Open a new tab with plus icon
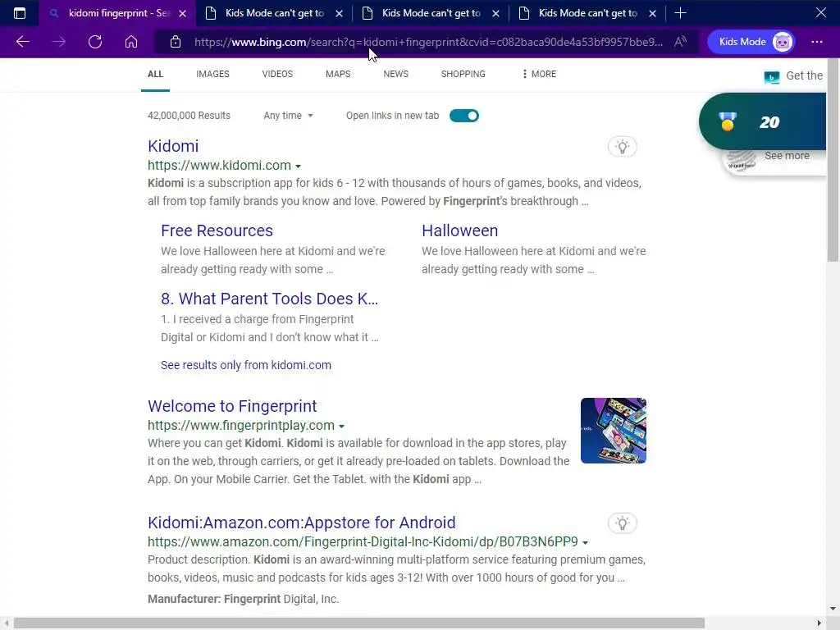 pos(680,13)
